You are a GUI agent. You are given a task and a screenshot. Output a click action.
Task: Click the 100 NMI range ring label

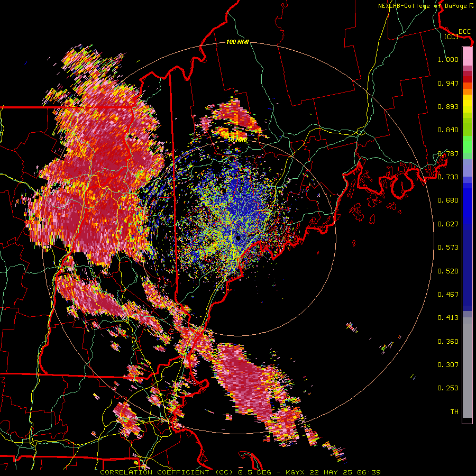(237, 42)
